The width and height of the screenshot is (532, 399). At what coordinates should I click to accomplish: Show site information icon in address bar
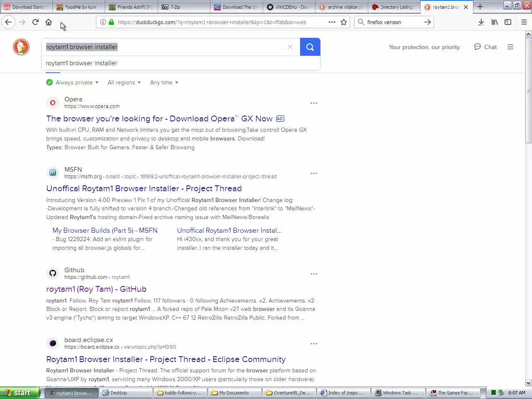[103, 22]
